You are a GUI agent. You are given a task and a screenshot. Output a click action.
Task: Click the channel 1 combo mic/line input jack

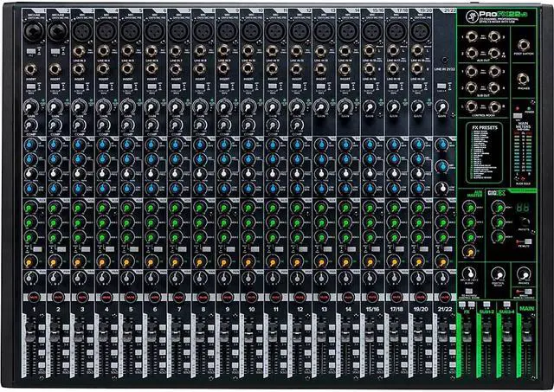[34, 31]
